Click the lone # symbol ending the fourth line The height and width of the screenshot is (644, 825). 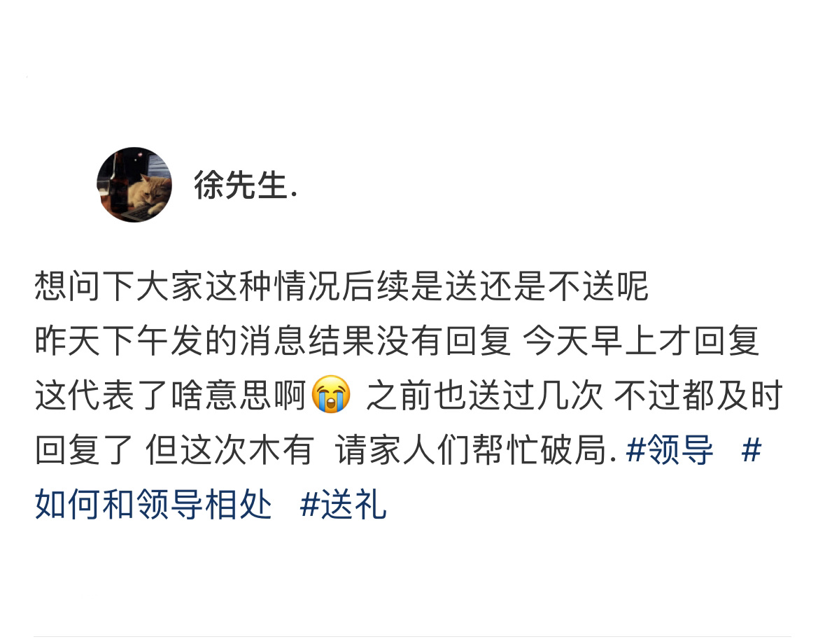pos(752,450)
